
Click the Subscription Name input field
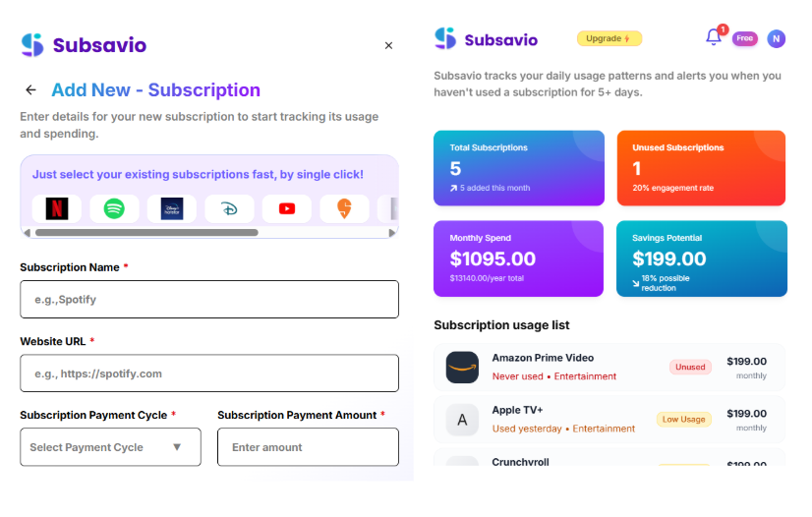209,299
